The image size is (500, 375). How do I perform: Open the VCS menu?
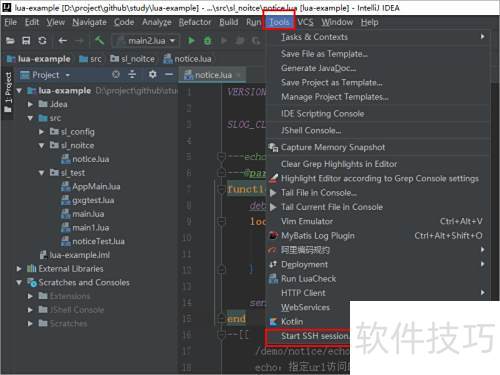[x=305, y=22]
